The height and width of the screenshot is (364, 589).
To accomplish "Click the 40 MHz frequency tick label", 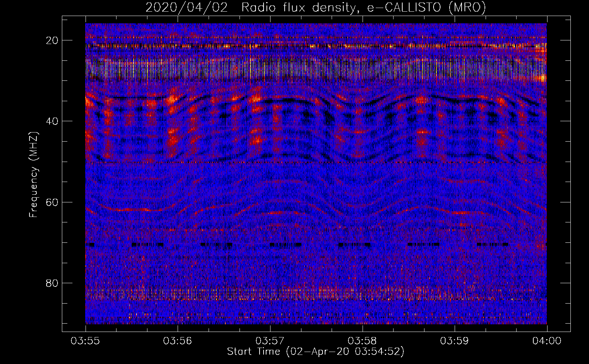I will 52,121.
